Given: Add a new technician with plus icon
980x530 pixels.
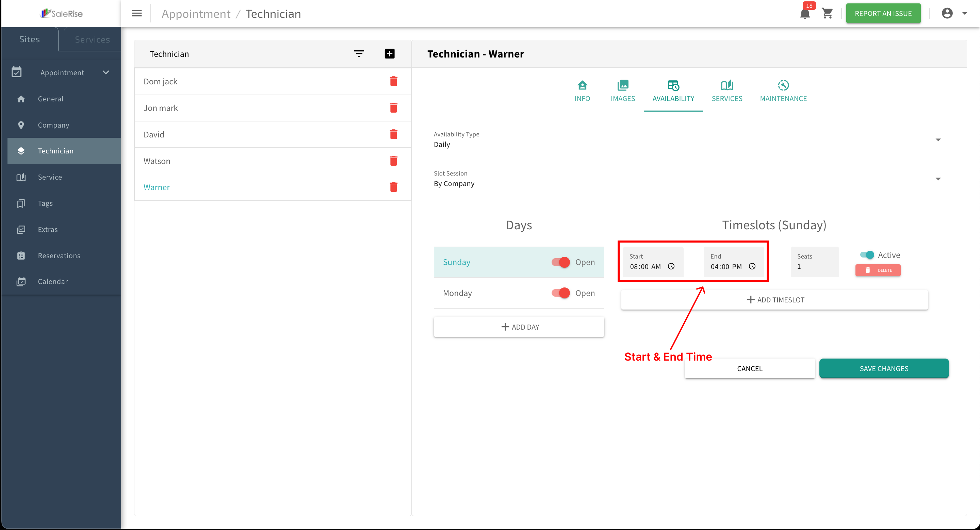Looking at the screenshot, I should tap(389, 54).
